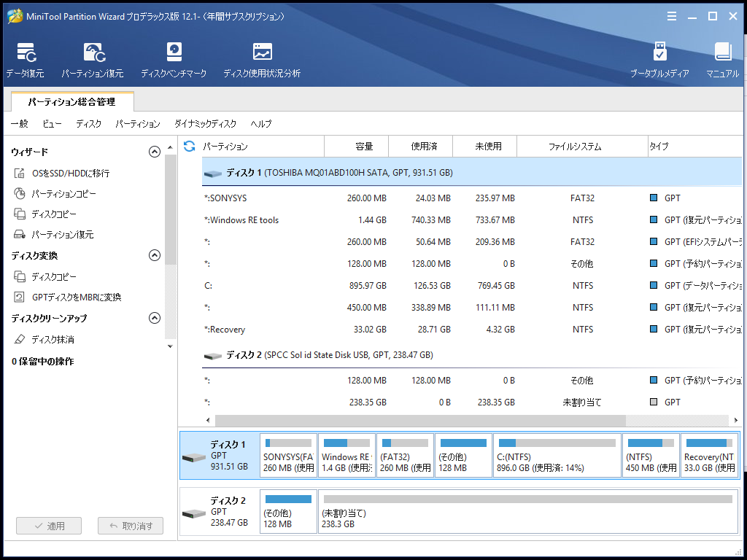
Task: Select the (FAT32) 260 MB block in disk map
Action: (405, 455)
